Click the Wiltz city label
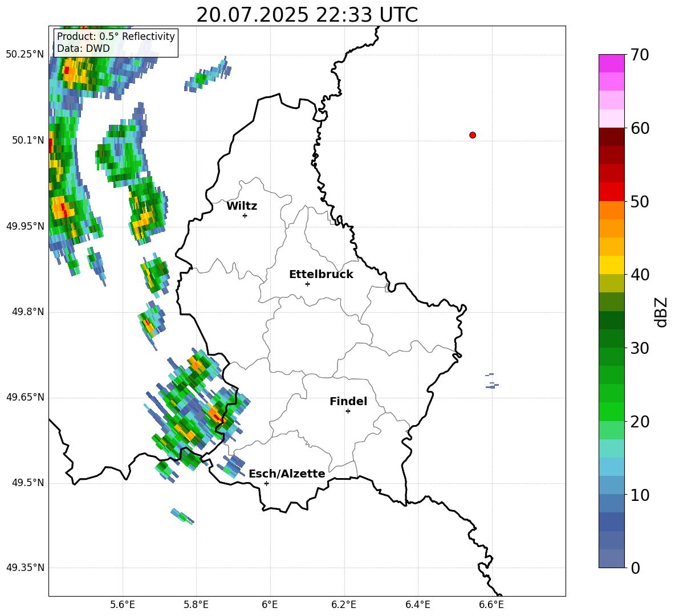 pos(242,206)
